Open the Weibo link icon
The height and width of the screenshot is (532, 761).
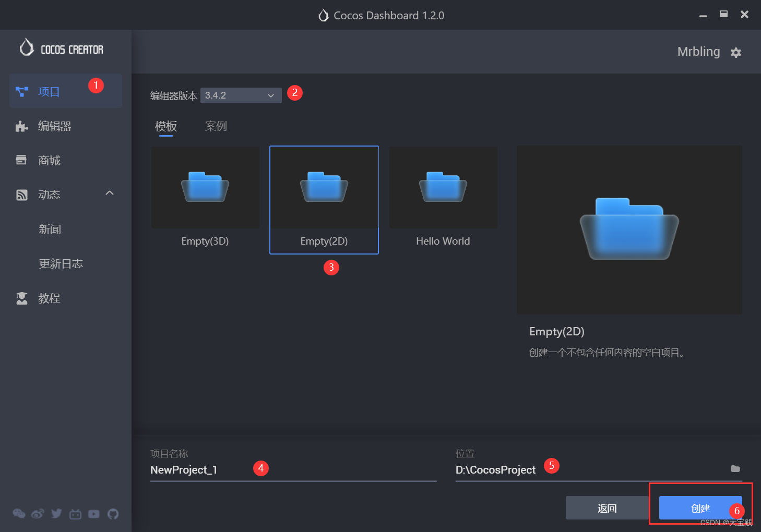click(x=38, y=514)
